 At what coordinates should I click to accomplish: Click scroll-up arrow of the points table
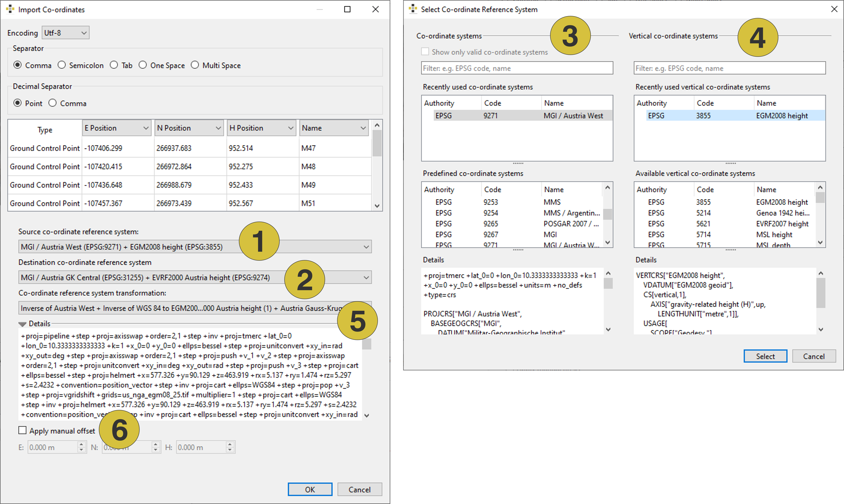tap(377, 125)
